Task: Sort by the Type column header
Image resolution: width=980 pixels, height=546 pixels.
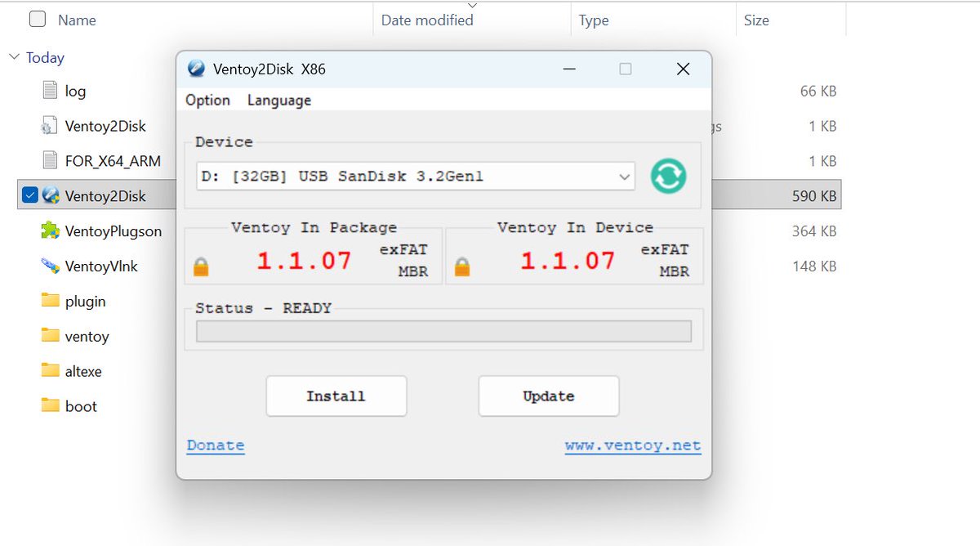Action: tap(594, 20)
